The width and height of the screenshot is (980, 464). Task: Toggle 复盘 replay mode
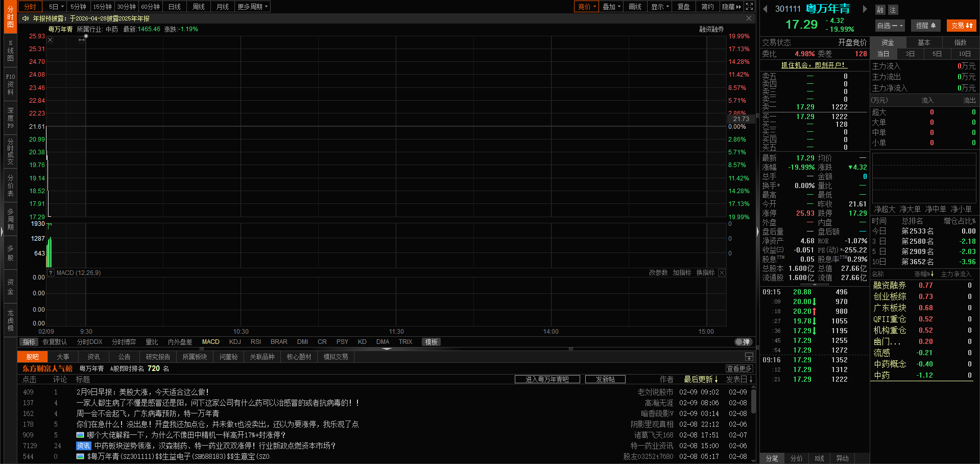(x=684, y=7)
